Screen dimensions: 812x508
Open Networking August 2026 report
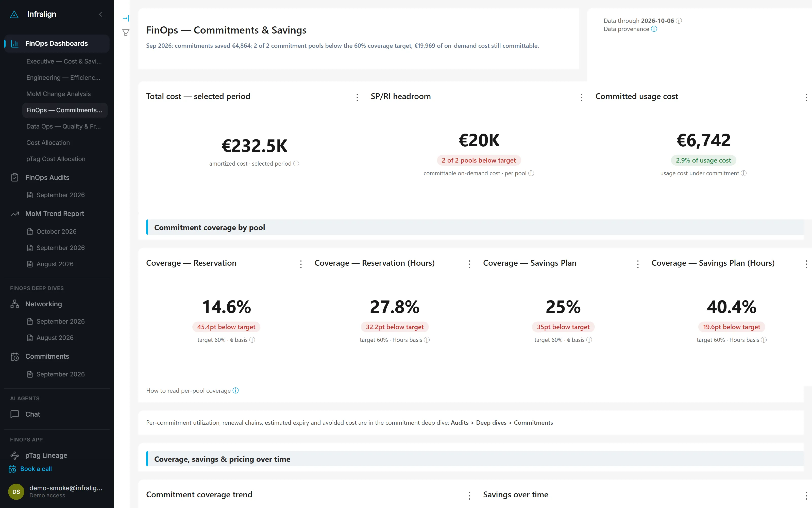55,338
